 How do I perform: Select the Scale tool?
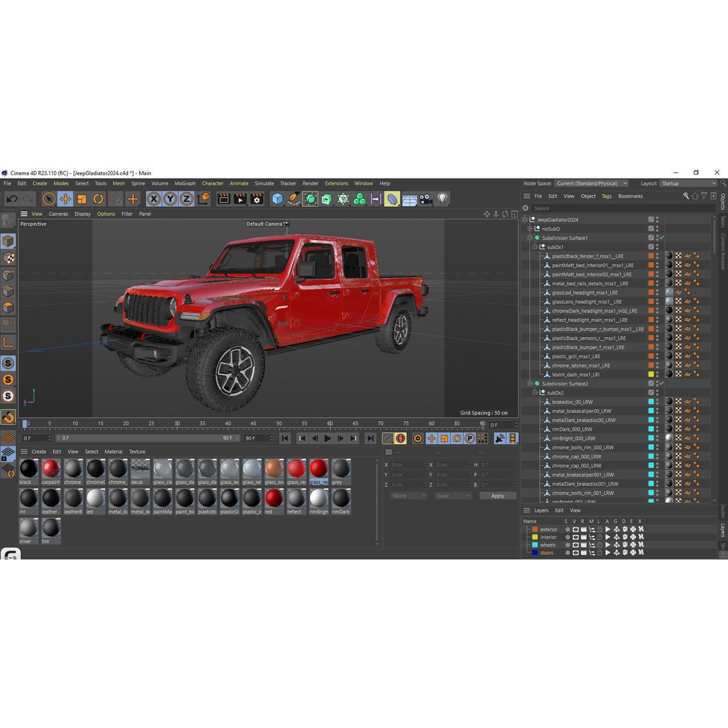pyautogui.click(x=82, y=198)
